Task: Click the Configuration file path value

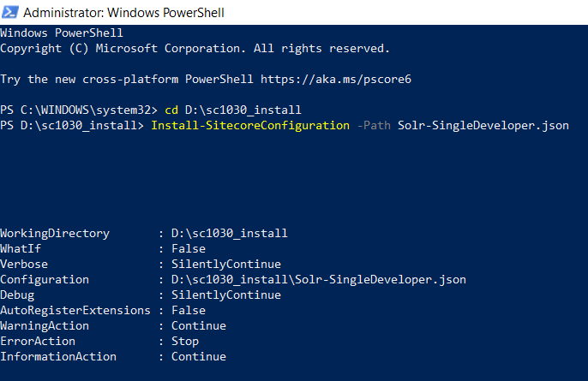Action: coord(318,280)
